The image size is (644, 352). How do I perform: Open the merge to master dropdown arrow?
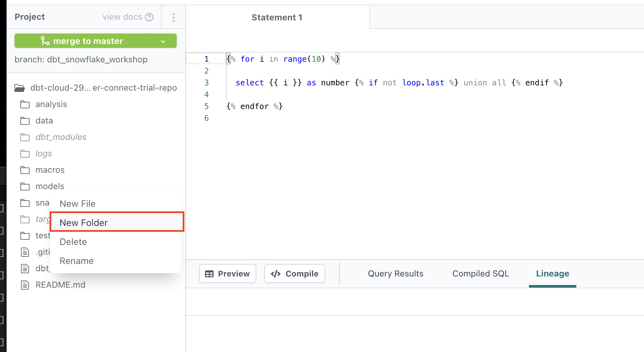[x=163, y=41]
